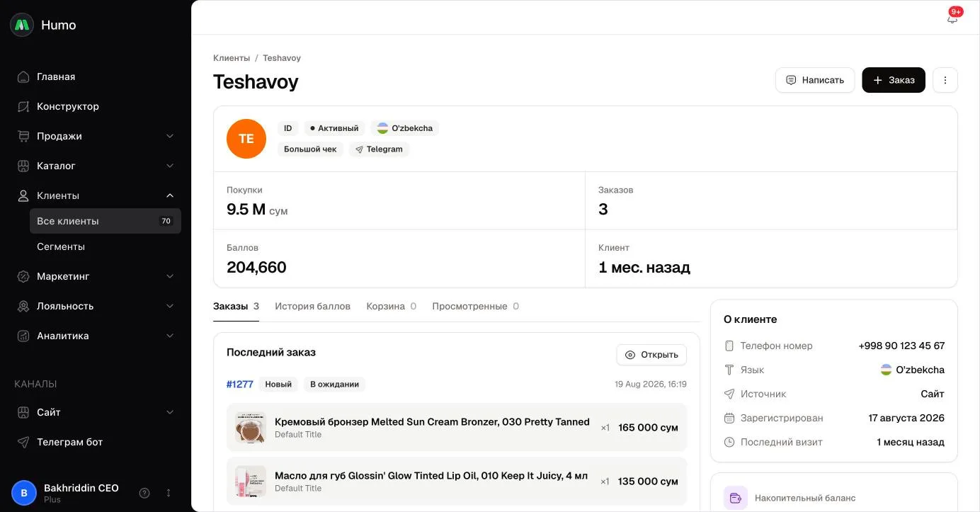Open the notifications bell icon
Image resolution: width=980 pixels, height=512 pixels.
[952, 18]
